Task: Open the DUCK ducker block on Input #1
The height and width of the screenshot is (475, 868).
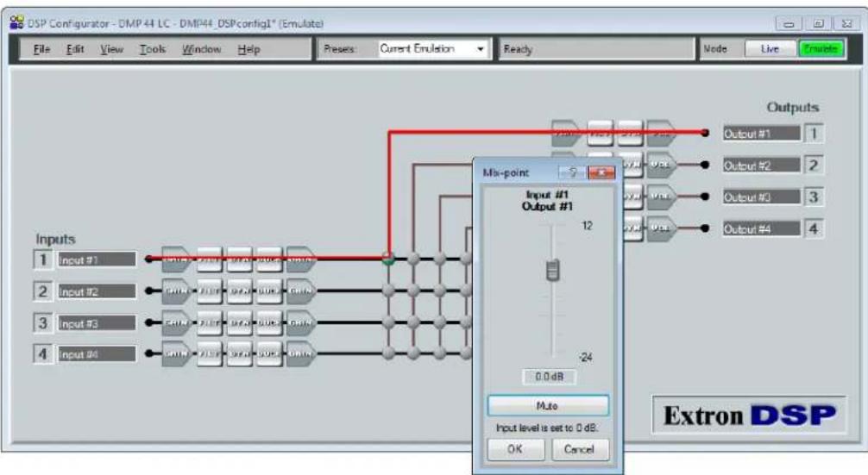Action: click(269, 259)
